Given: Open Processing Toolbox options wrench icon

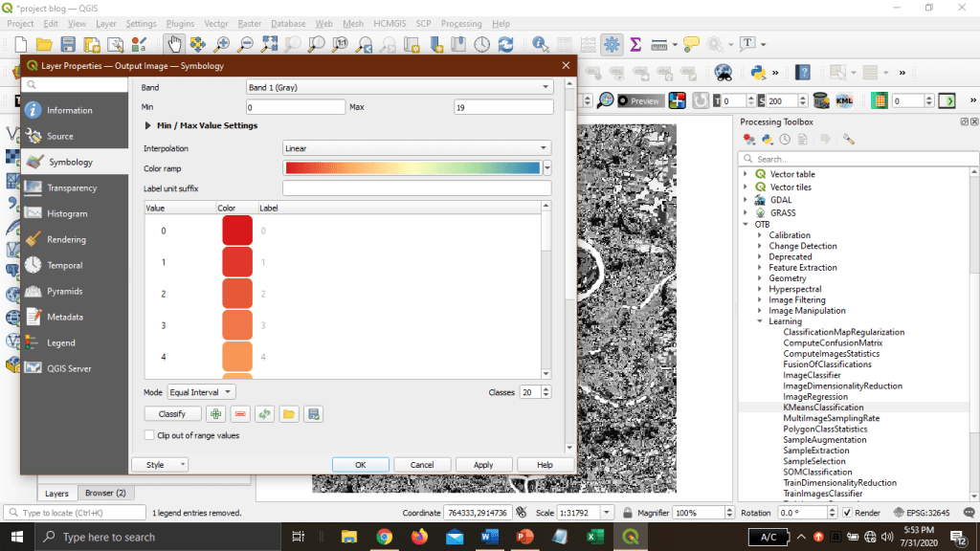Looking at the screenshot, I should click(x=849, y=140).
